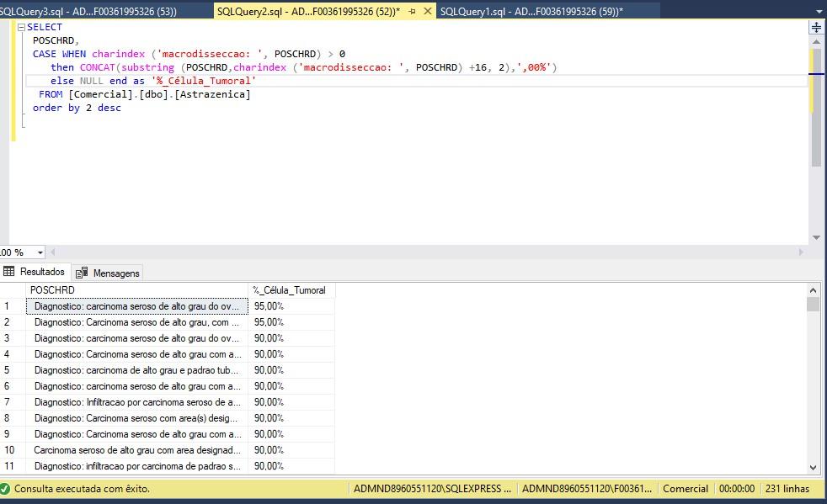The height and width of the screenshot is (504, 827).
Task: Pin the SQLQuery2.sql tab
Action: (413, 11)
